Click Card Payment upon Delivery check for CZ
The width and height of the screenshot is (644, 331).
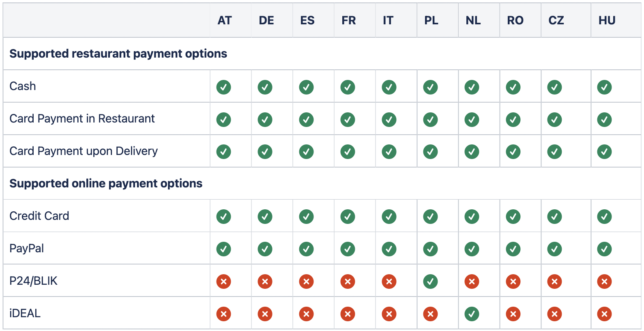(554, 152)
